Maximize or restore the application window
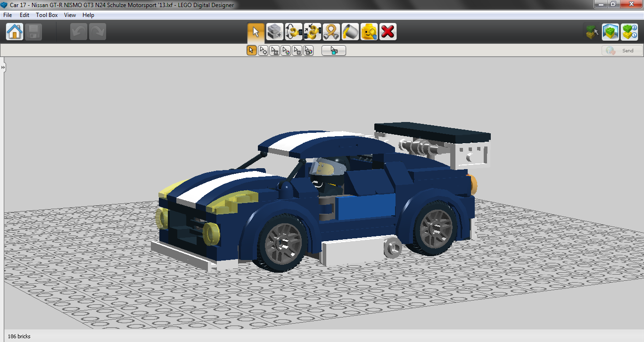The height and width of the screenshot is (342, 644). (x=613, y=4)
